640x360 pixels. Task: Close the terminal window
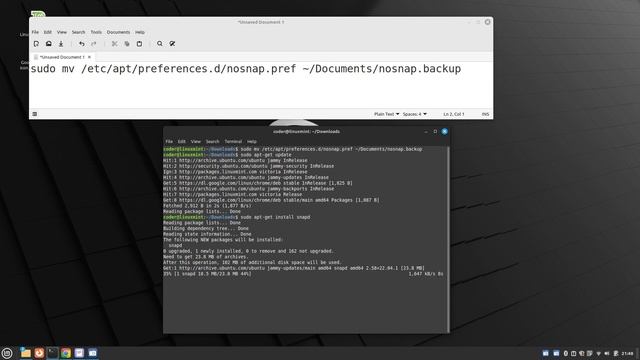coord(444,131)
